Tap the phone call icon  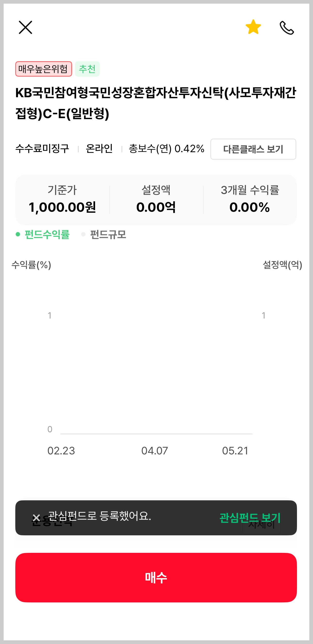pyautogui.click(x=287, y=27)
